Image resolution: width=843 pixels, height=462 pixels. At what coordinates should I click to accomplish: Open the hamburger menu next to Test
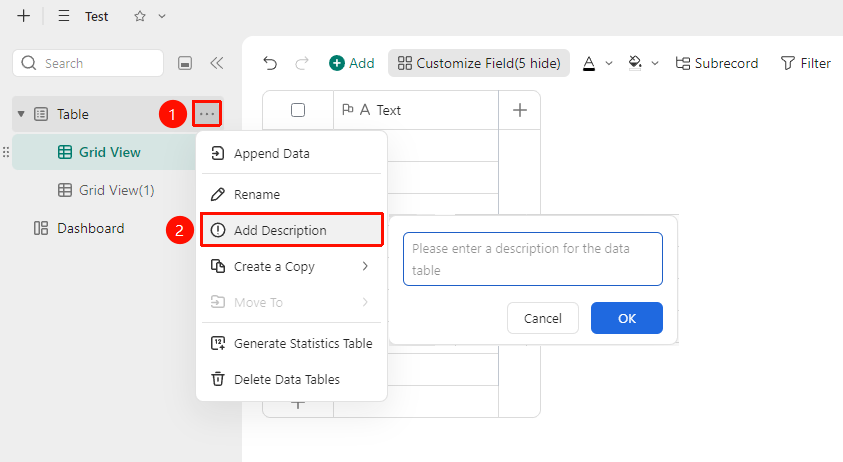64,16
